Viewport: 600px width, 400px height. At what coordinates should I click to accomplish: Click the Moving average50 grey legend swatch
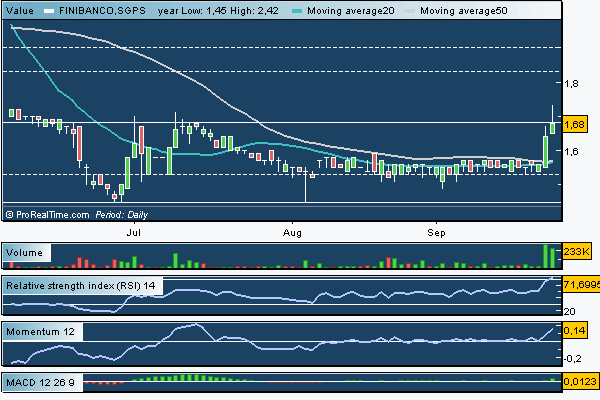(x=410, y=11)
